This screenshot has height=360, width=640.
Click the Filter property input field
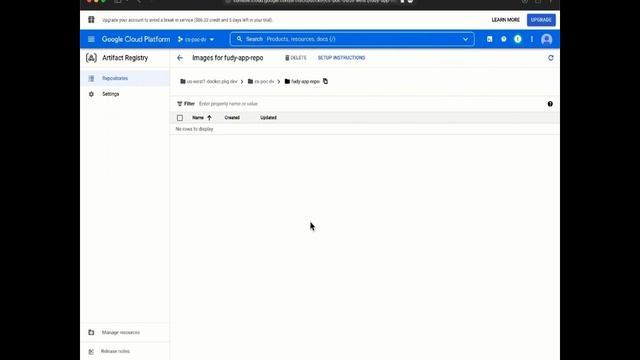367,104
